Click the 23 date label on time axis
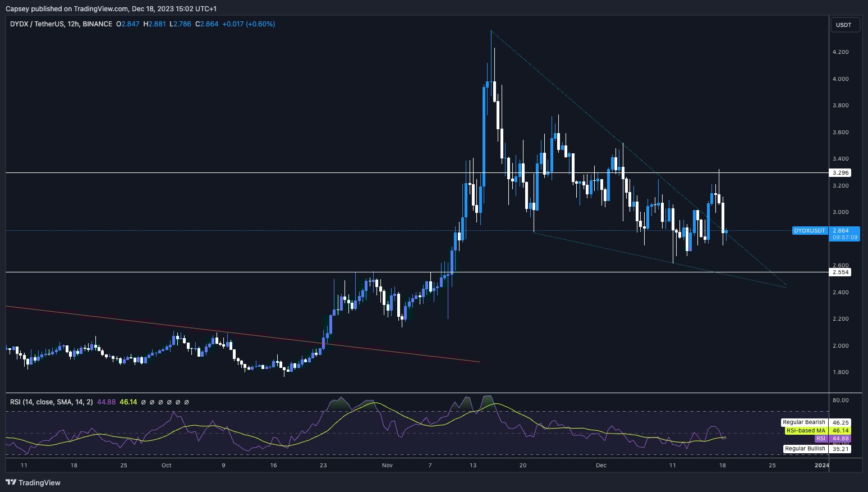 click(323, 466)
